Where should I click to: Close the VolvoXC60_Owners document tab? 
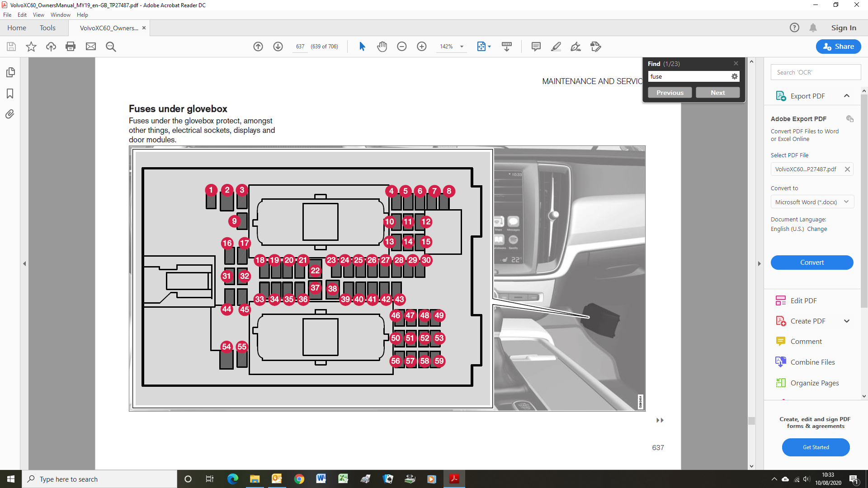[x=144, y=28]
